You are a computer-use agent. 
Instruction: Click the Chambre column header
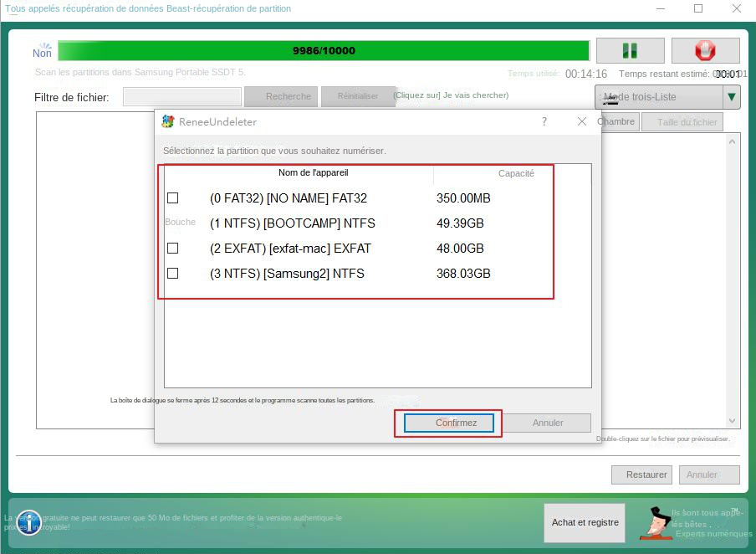pos(619,121)
